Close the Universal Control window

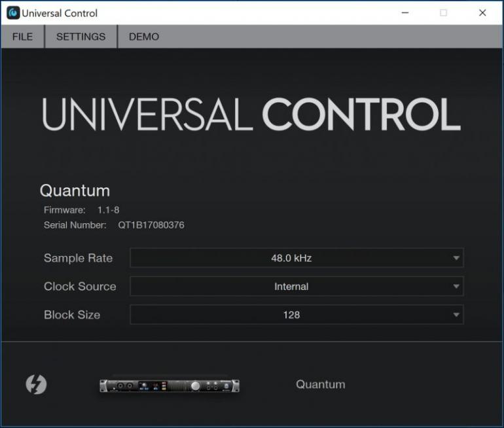click(482, 13)
